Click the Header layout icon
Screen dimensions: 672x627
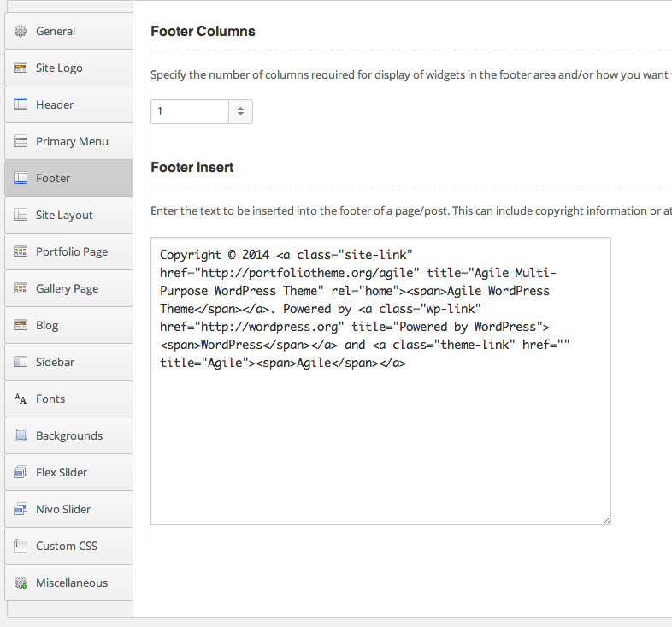click(21, 104)
